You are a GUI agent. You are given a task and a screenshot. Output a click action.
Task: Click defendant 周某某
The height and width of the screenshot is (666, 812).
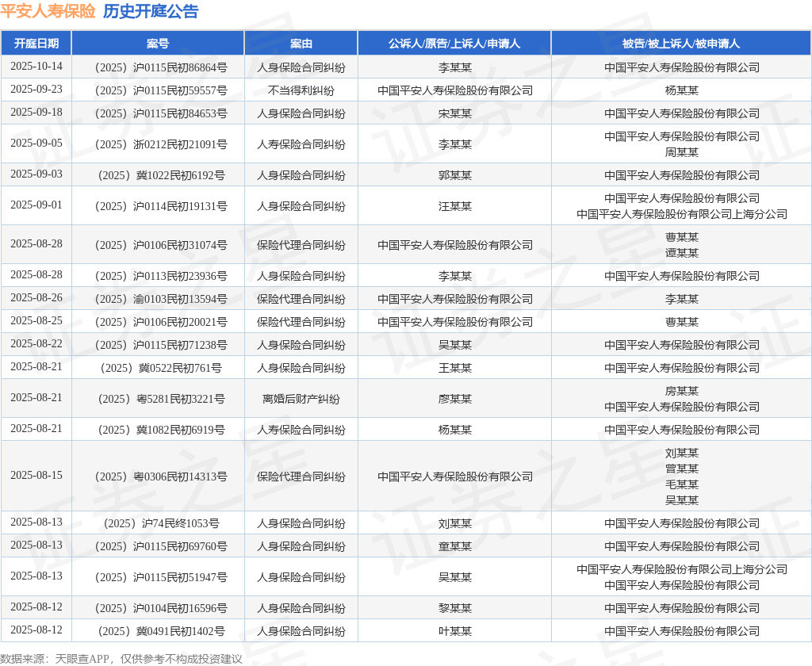681,152
